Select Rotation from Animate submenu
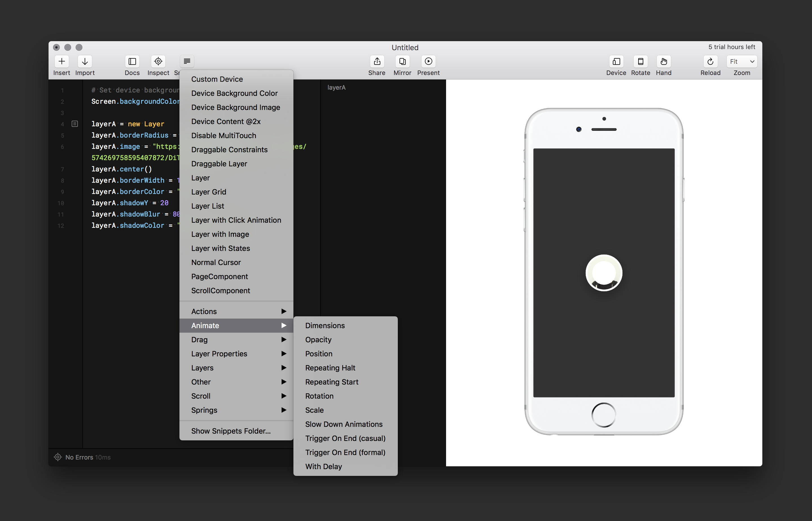Image resolution: width=812 pixels, height=521 pixels. [319, 396]
